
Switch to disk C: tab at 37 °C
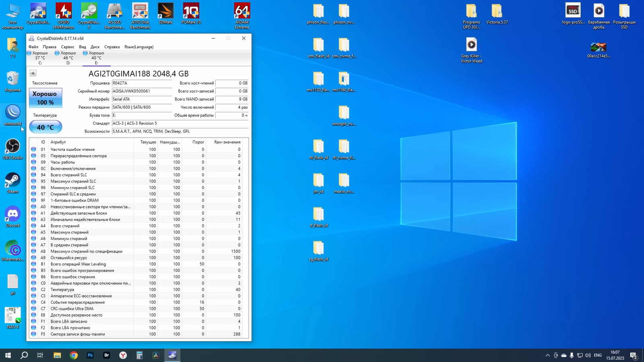click(x=40, y=58)
